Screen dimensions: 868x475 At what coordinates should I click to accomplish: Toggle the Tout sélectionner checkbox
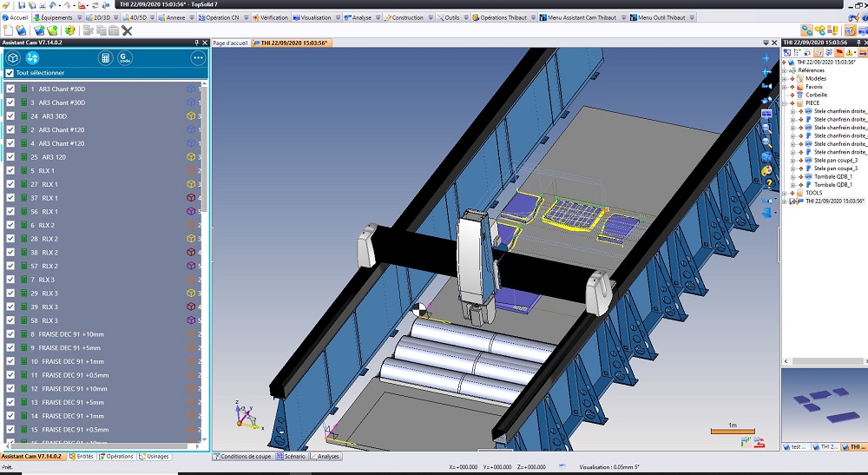click(10, 73)
